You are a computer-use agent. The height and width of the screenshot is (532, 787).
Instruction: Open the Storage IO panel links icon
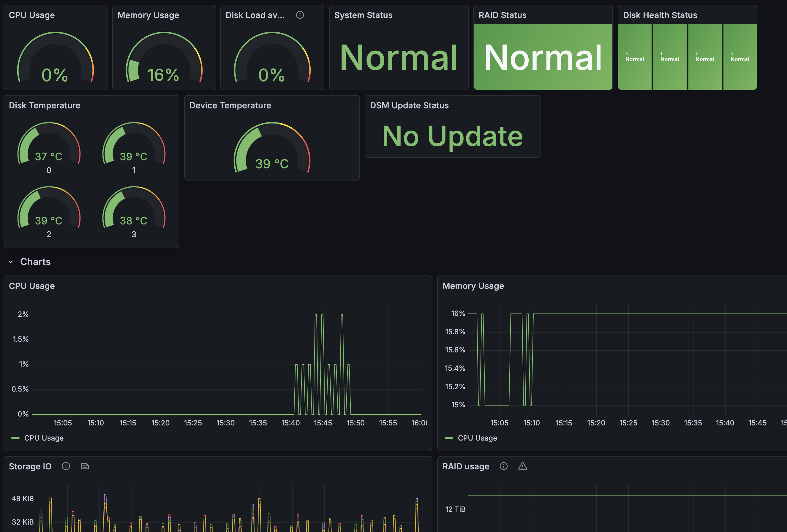tap(85, 466)
